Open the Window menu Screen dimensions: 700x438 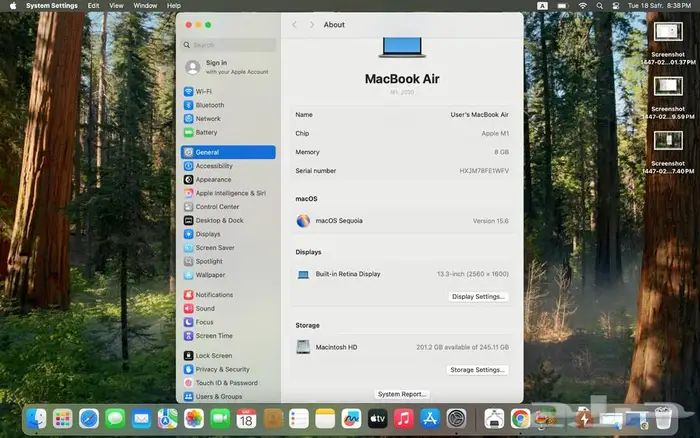pyautogui.click(x=145, y=6)
